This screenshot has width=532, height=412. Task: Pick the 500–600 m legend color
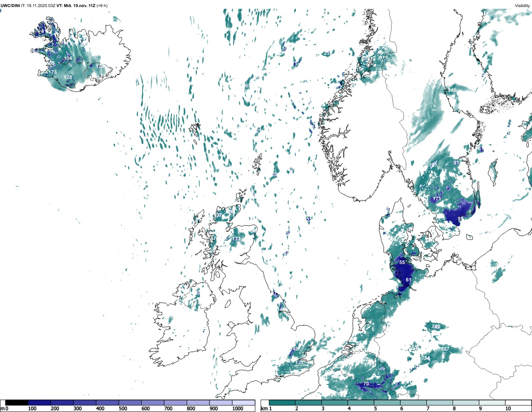pos(130,403)
